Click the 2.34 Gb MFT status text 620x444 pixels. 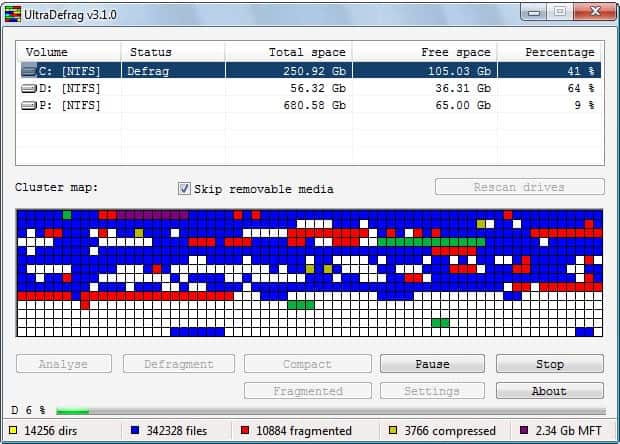point(568,430)
